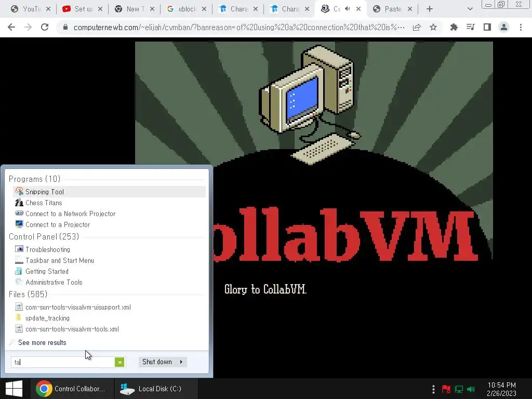This screenshot has height=399, width=532.
Task: Open Chrome three-dot menu
Action: pos(521,27)
